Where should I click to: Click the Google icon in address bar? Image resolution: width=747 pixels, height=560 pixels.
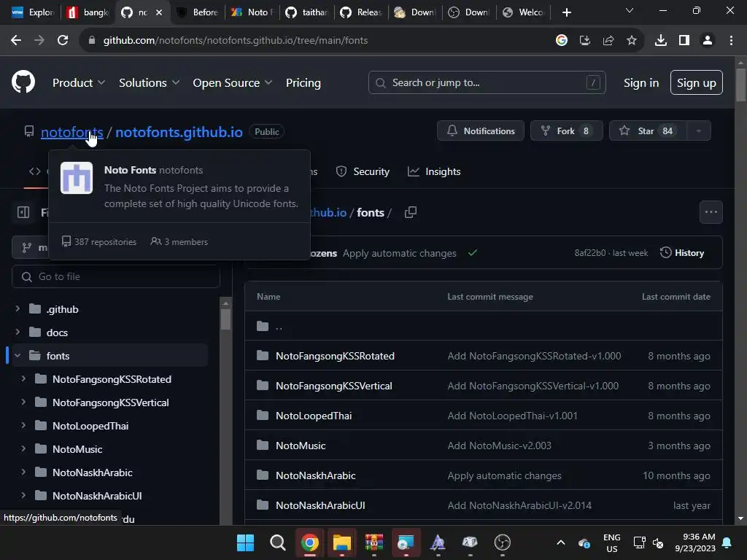562,41
